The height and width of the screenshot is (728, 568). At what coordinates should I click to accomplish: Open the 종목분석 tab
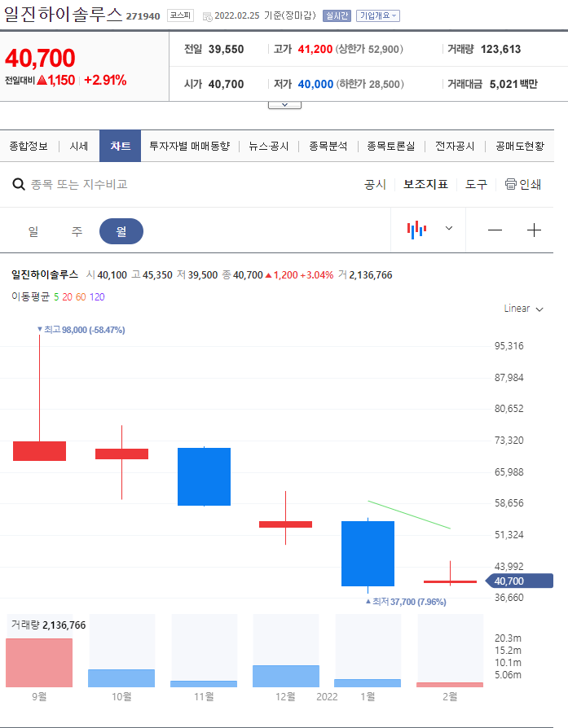coord(328,147)
